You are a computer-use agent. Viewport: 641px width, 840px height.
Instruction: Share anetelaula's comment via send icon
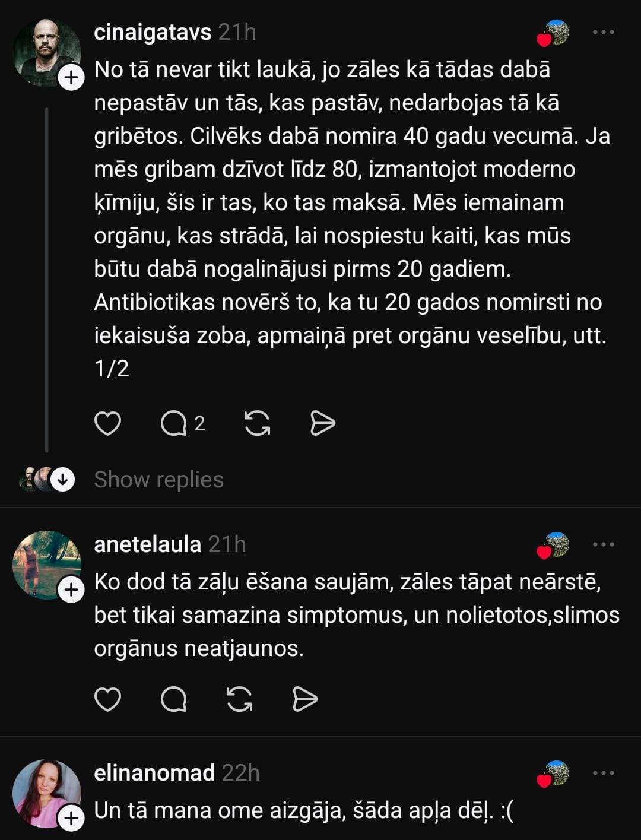(305, 699)
